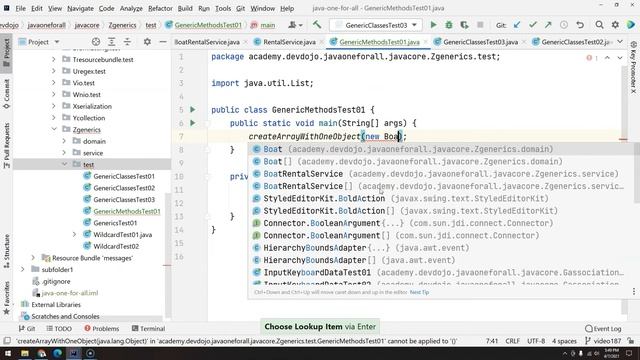This screenshot has width=640, height=360.
Task: Expand WildcardTest01.java node
Action: [x=74, y=234]
